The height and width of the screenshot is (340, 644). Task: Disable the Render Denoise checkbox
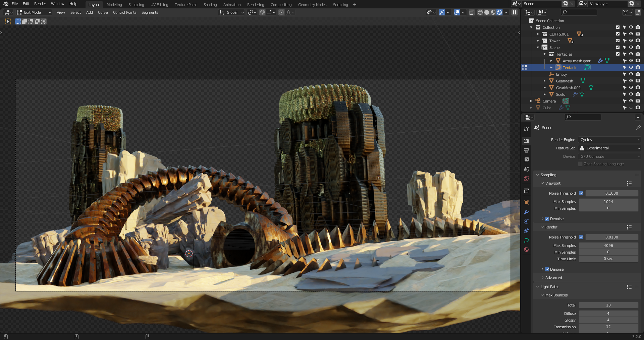pos(547,269)
